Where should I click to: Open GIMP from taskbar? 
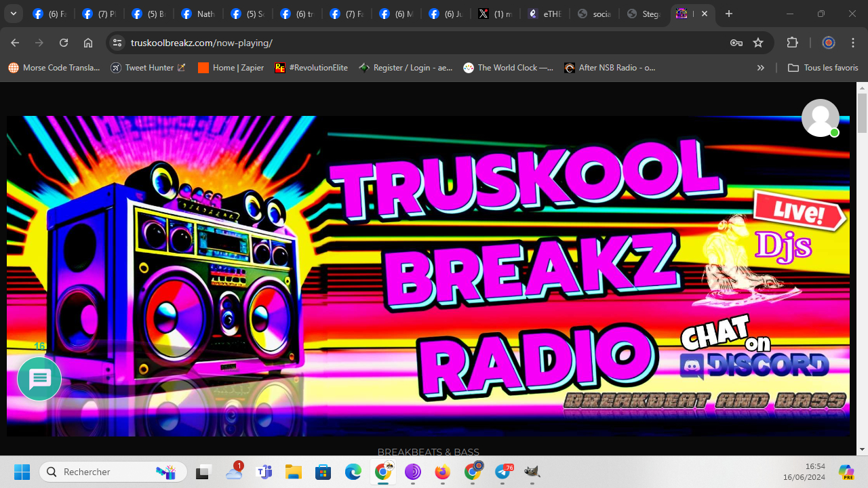pos(532,472)
